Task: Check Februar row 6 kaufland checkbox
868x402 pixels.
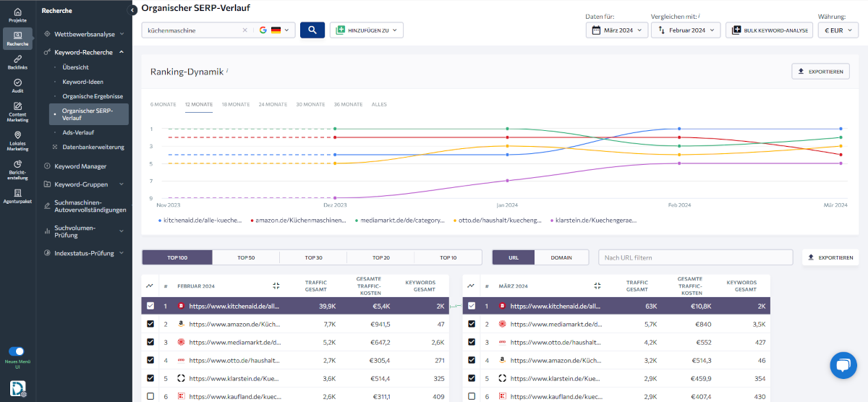Action: pyautogui.click(x=150, y=396)
